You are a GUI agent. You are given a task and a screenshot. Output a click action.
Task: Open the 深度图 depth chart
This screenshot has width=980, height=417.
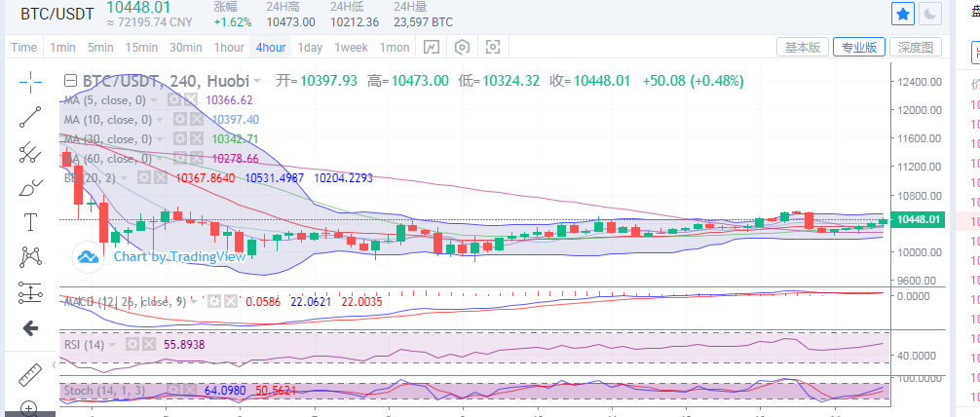coord(915,47)
